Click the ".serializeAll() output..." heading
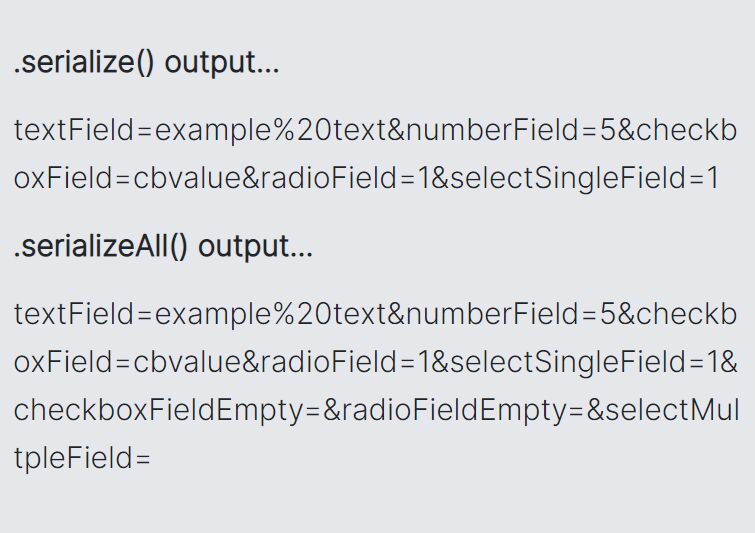 [163, 247]
